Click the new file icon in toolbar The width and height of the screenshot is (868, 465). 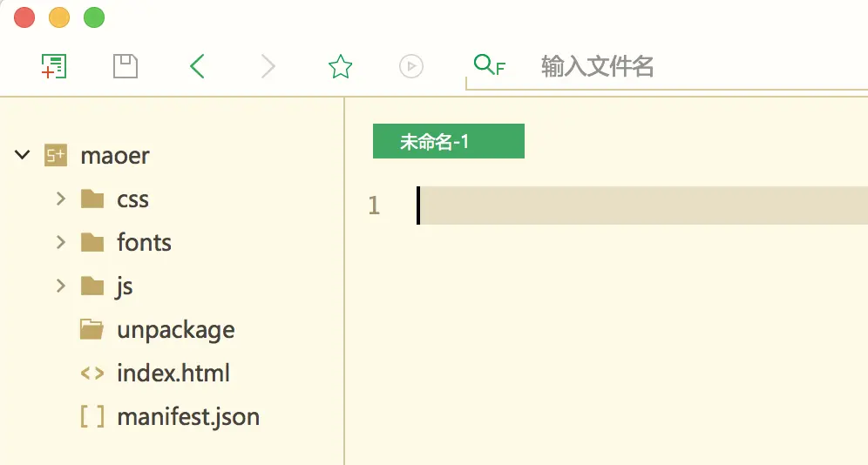point(54,66)
